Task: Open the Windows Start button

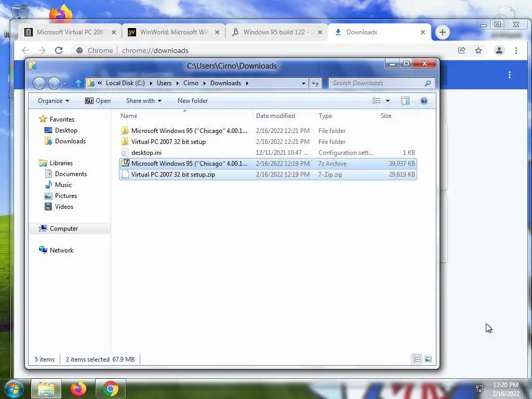Action: point(14,389)
